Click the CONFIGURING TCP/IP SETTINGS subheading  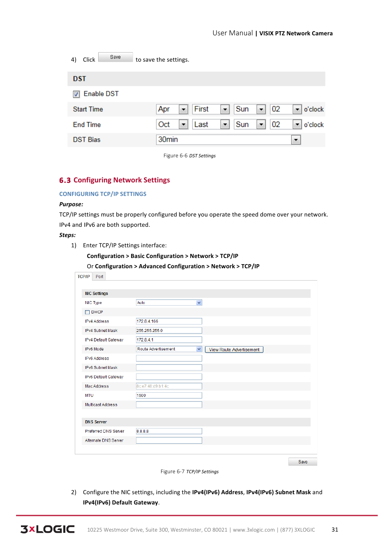[103, 194]
